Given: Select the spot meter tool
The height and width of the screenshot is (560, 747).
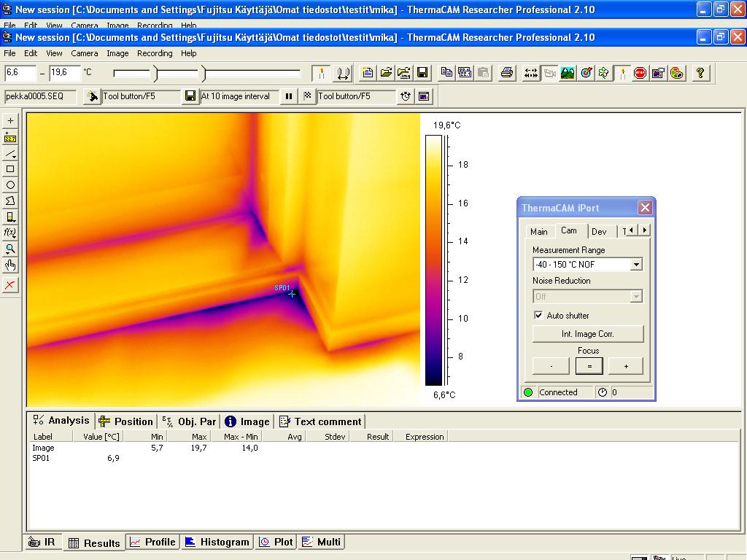Looking at the screenshot, I should click(10, 121).
